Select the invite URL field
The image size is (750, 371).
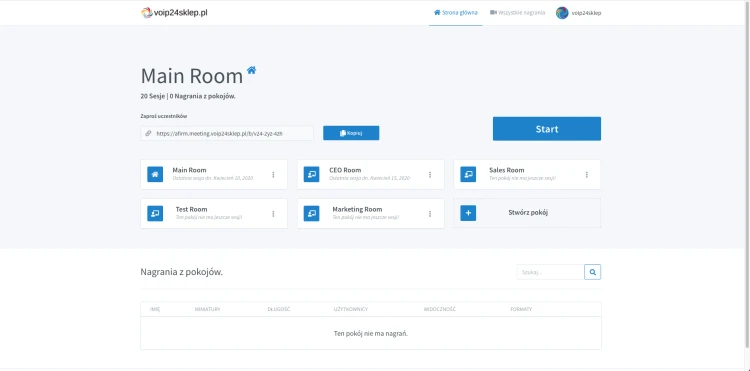[227, 133]
